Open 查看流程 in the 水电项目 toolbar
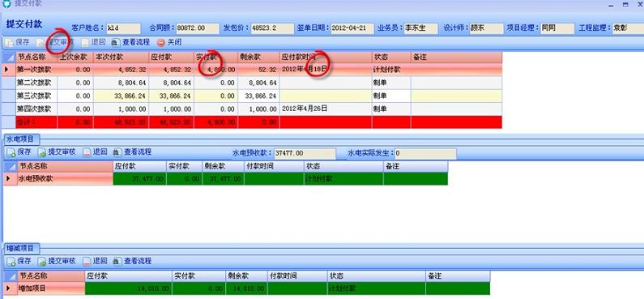Screen dimensions: 644x299 [x=132, y=152]
